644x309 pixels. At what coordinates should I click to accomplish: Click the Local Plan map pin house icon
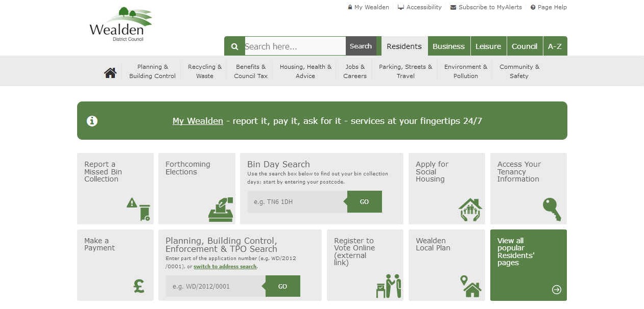(470, 286)
